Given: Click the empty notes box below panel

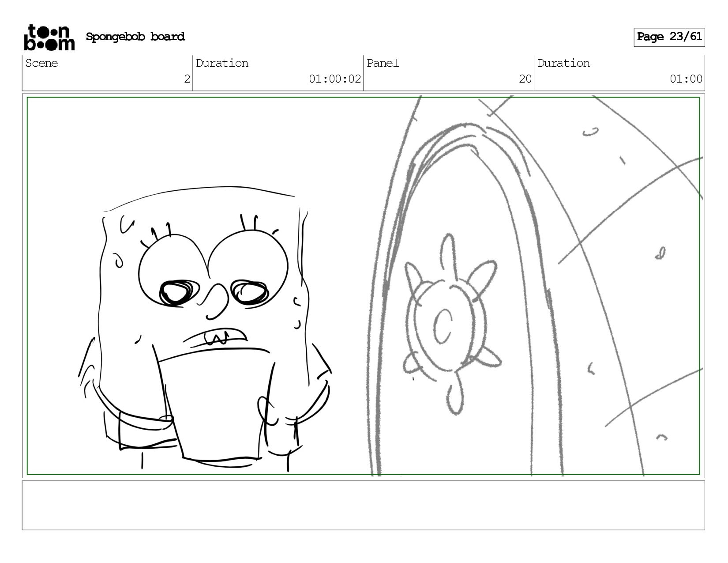Looking at the screenshot, I should point(364,505).
